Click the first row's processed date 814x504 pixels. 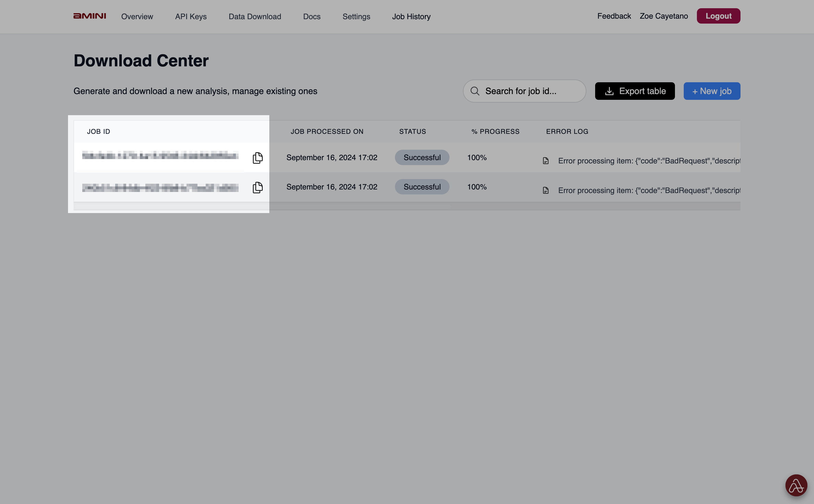[332, 157]
